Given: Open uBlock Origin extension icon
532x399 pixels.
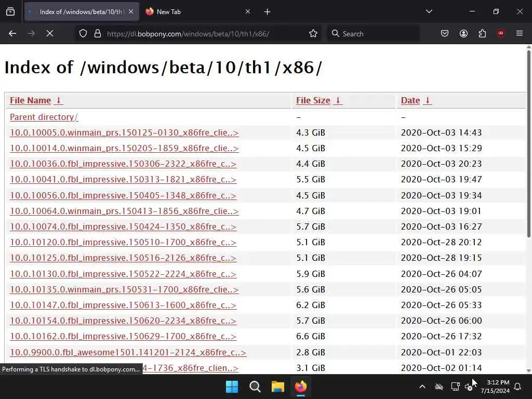Looking at the screenshot, I should click(501, 33).
